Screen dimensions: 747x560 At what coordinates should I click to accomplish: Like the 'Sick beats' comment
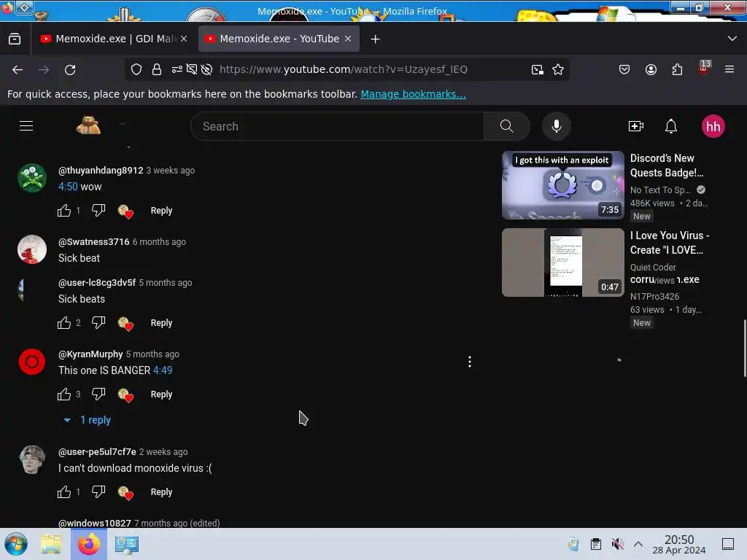click(64, 323)
